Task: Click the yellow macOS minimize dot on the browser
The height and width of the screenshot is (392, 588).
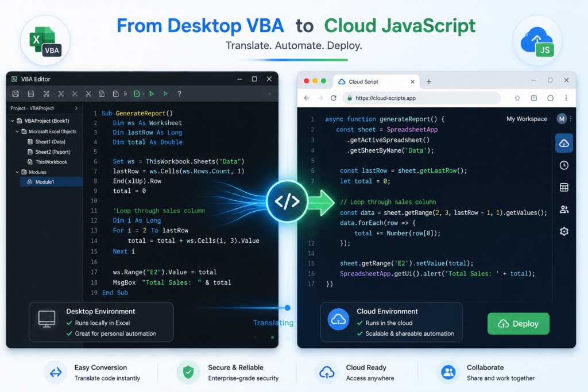Action: coord(315,81)
